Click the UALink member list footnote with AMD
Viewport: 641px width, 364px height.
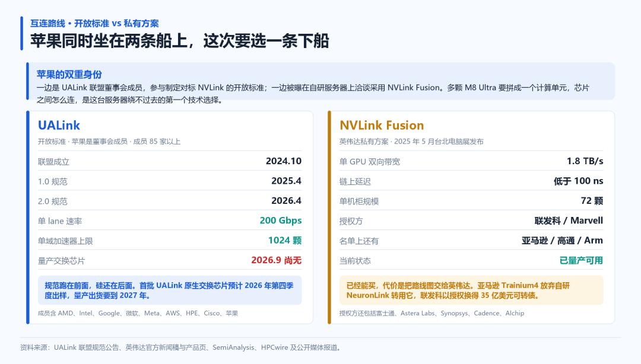point(138,314)
